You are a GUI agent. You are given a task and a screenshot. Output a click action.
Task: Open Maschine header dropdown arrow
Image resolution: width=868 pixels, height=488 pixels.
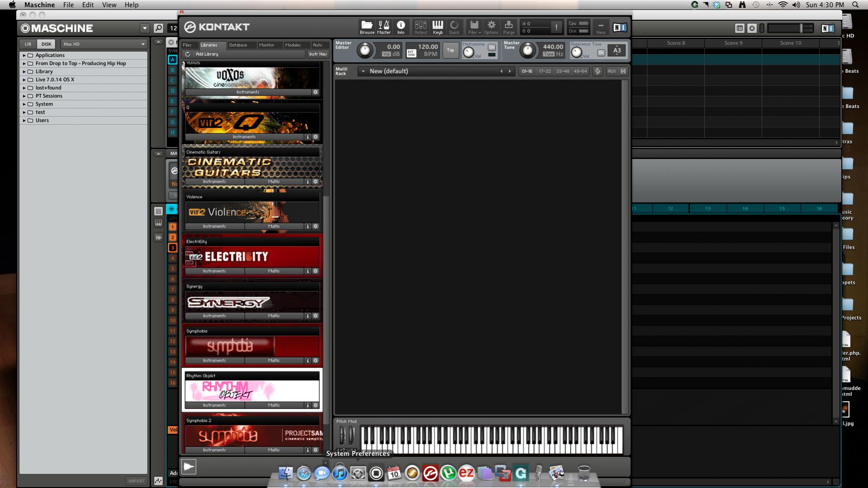pyautogui.click(x=145, y=28)
